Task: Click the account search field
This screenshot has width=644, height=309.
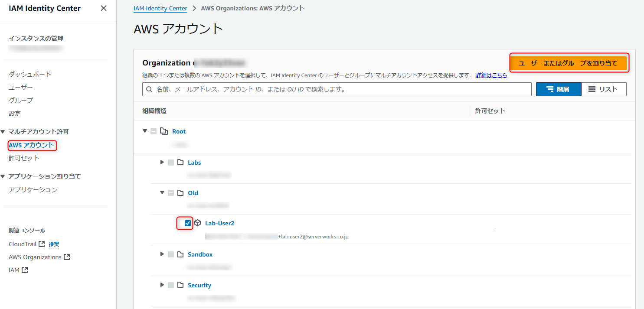Action: [x=337, y=89]
